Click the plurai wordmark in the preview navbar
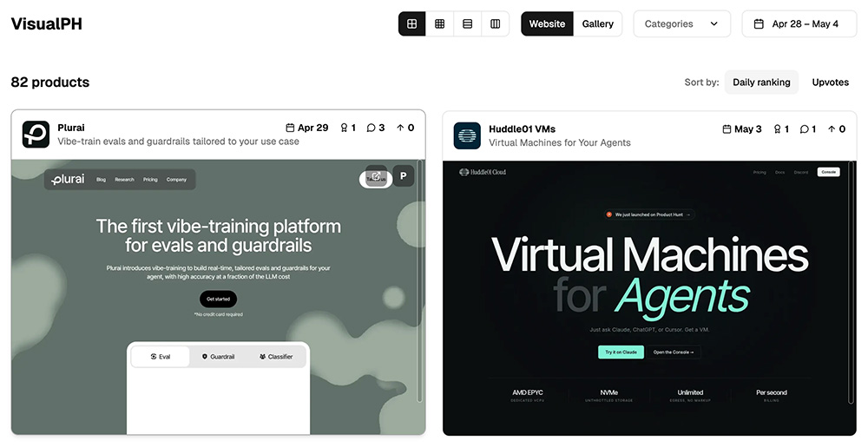Image resolution: width=868 pixels, height=448 pixels. pos(68,180)
